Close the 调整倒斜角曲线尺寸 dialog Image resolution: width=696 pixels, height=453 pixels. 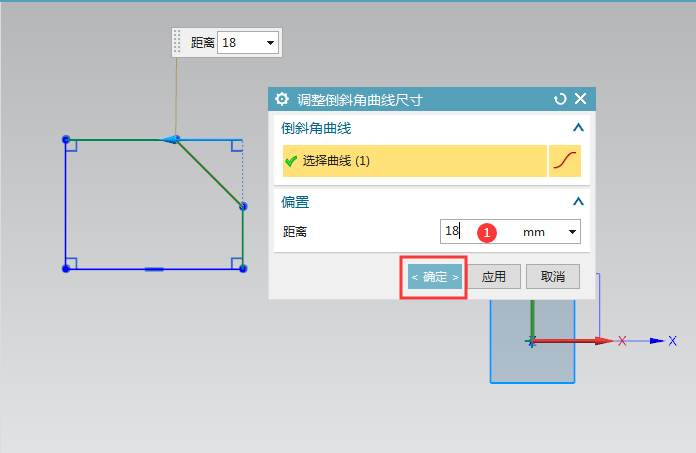tap(580, 99)
